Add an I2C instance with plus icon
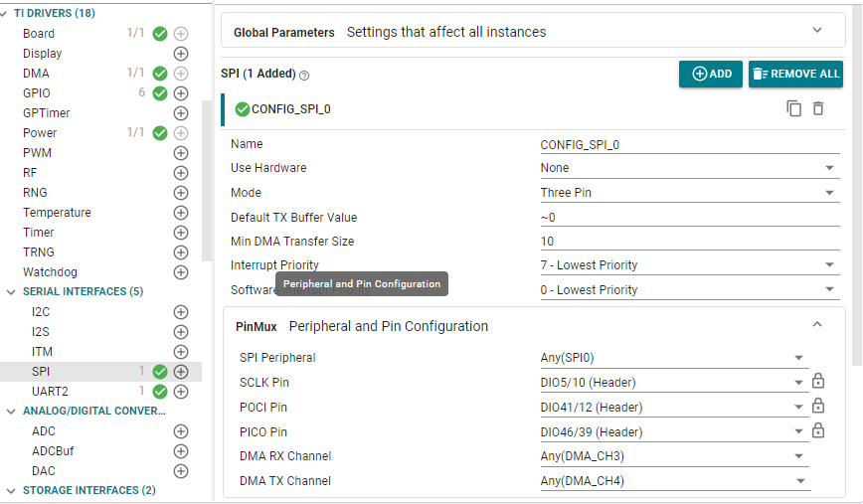This screenshot has width=863, height=504. coord(181,312)
